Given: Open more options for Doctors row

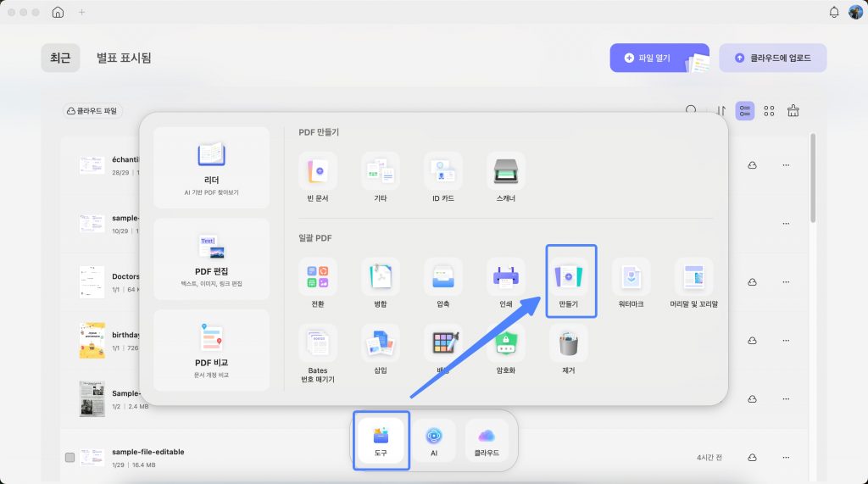Looking at the screenshot, I should coord(786,282).
